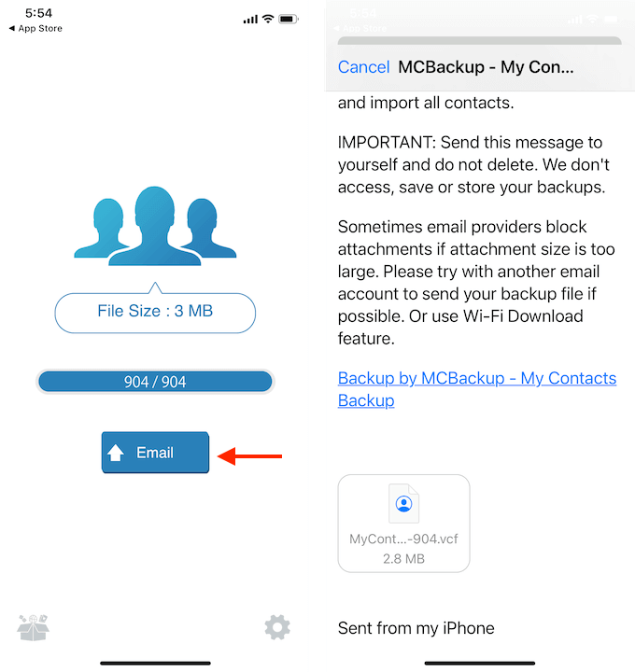
Task: Open the gift box icon at bottom left
Action: tap(33, 628)
